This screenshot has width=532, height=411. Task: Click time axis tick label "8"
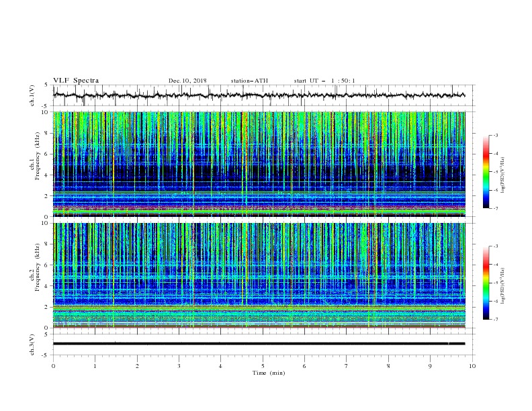click(x=388, y=366)
